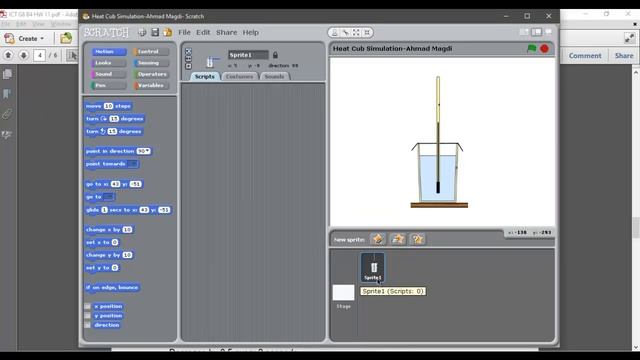Stop all scripts with red button
Viewport: 640px width, 360px height.
click(544, 49)
